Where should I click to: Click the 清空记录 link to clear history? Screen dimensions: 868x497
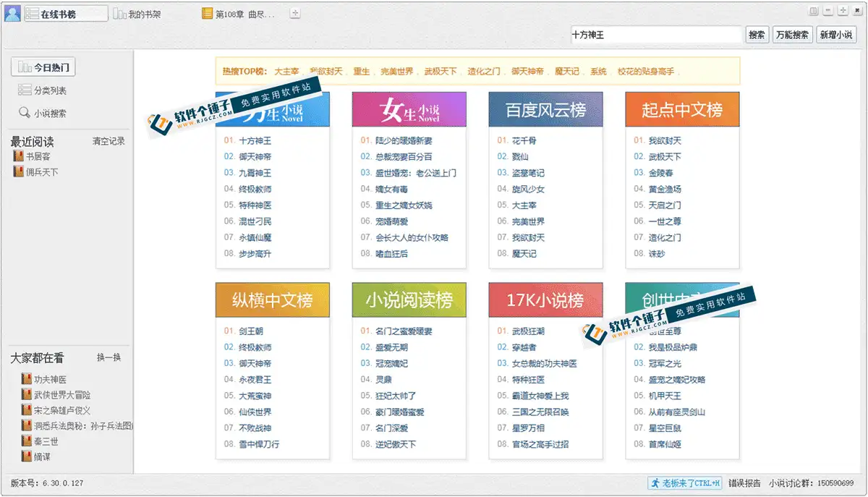(x=109, y=141)
